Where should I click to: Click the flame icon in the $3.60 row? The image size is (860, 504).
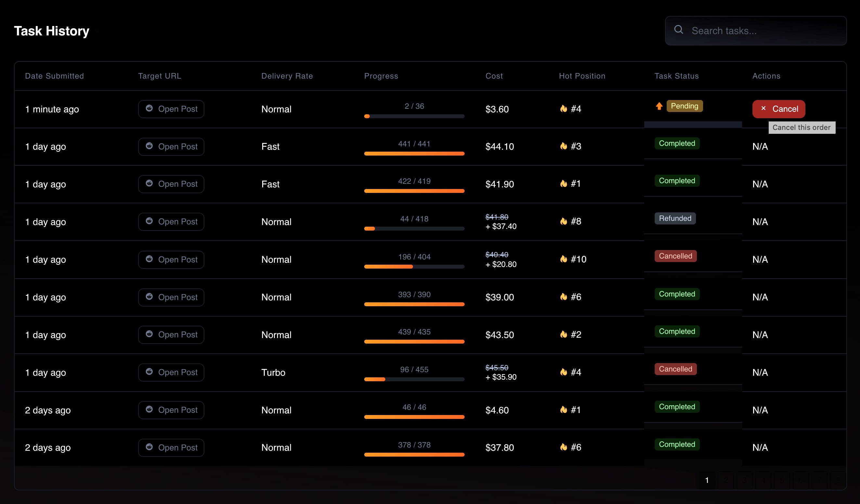point(563,109)
